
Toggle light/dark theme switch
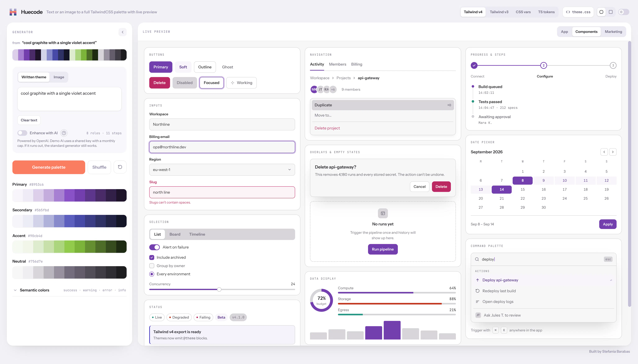(x=623, y=12)
